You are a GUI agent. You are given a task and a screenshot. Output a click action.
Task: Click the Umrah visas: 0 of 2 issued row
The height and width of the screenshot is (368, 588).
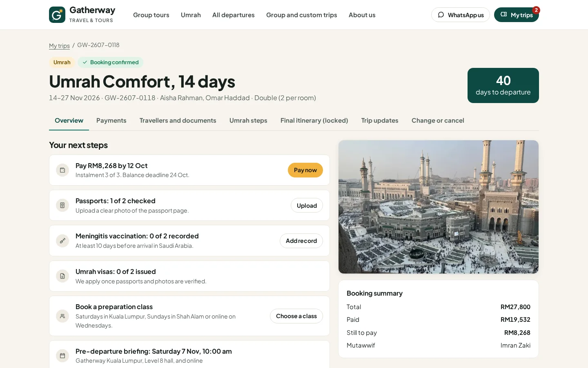(x=189, y=276)
